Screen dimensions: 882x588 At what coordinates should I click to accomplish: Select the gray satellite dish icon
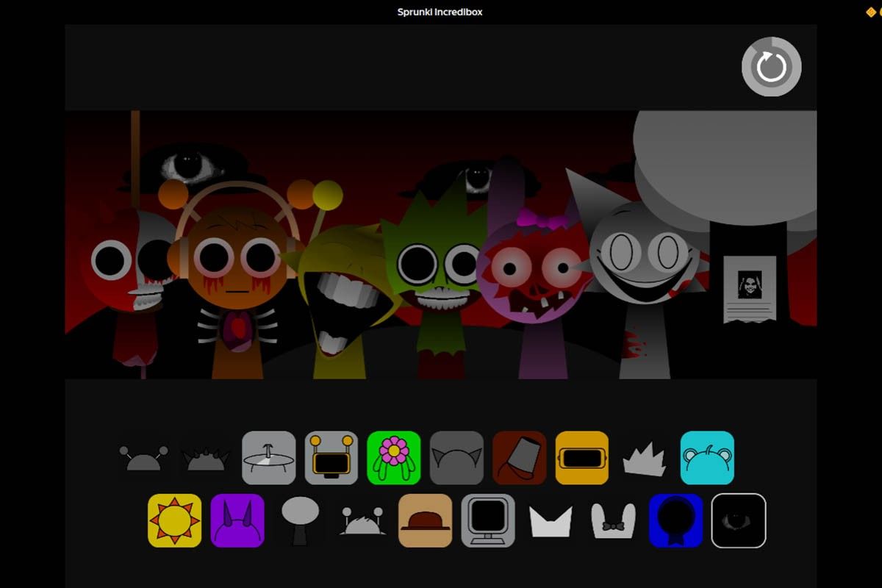269,458
